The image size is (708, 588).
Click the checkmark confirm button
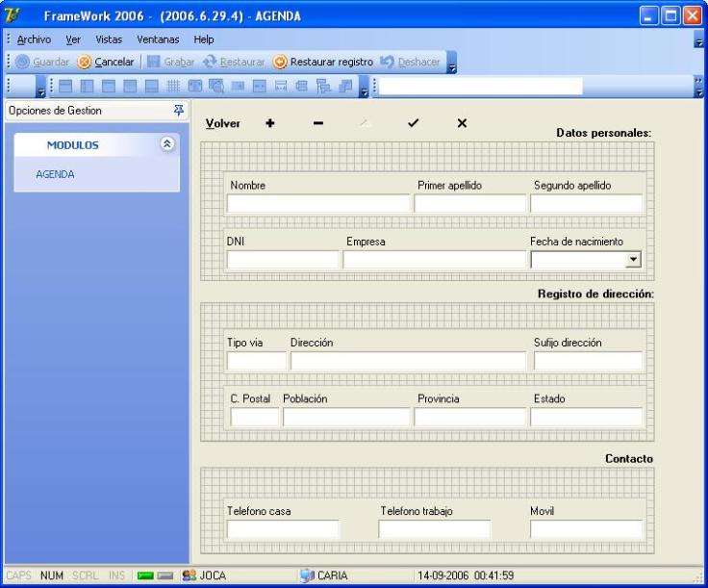pyautogui.click(x=413, y=123)
